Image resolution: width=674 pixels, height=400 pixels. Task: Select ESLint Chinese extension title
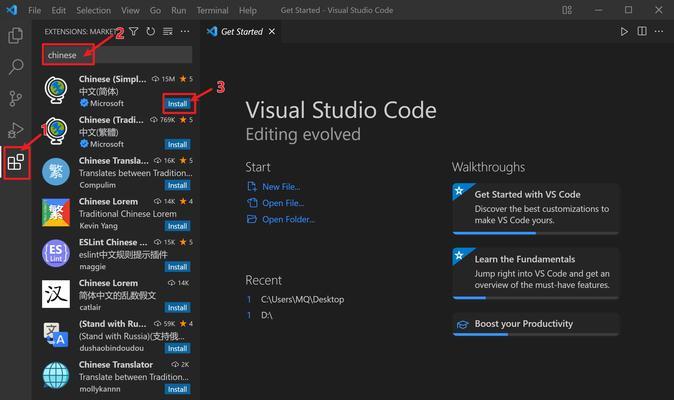pos(113,242)
